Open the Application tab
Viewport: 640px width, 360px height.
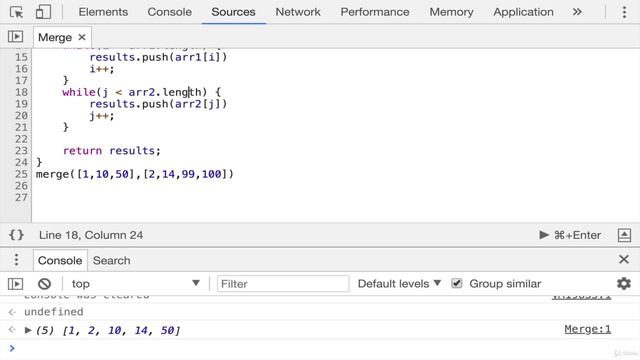pos(523,12)
